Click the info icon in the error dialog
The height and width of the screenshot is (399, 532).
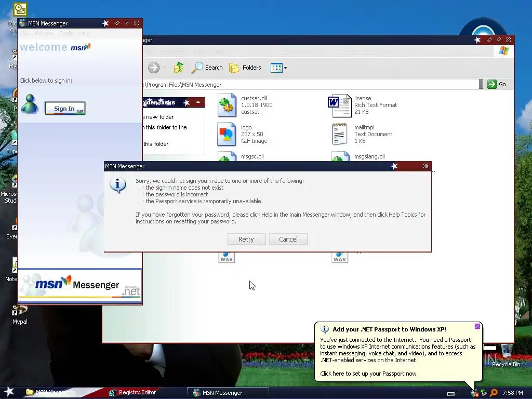(x=118, y=185)
